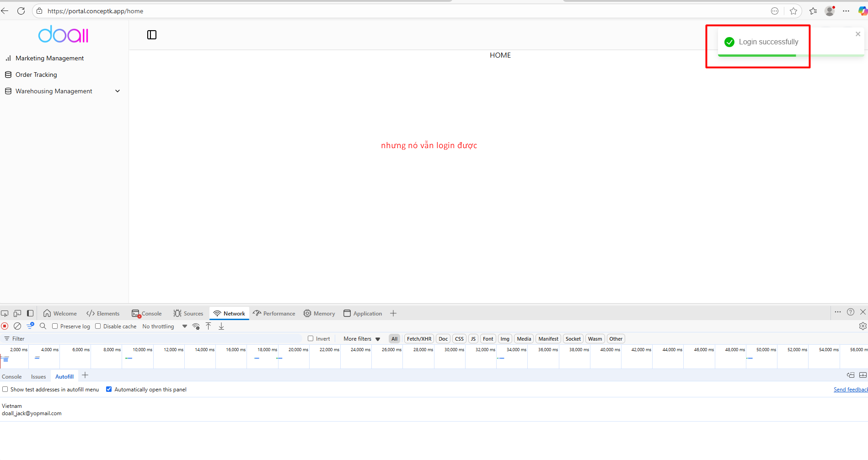Enable the Preserve log checkbox
The width and height of the screenshot is (868, 460).
pos(55,326)
